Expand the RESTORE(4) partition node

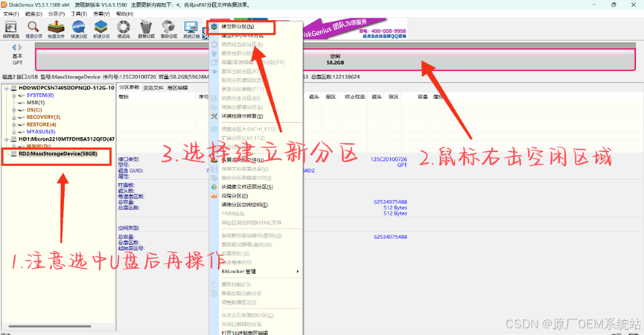[14, 124]
